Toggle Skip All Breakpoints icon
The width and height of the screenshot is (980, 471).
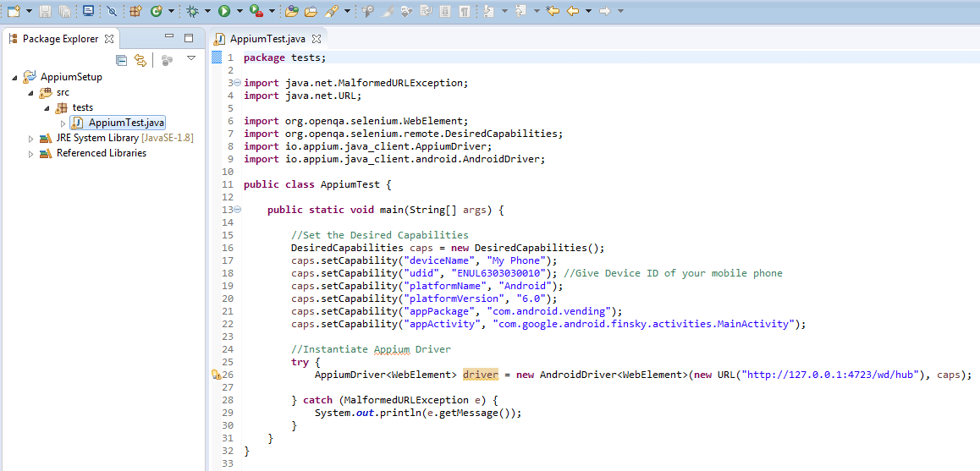(112, 11)
